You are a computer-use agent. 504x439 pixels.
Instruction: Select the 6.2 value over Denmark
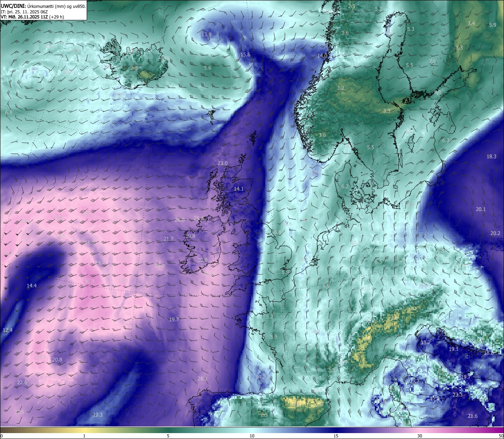(345, 187)
